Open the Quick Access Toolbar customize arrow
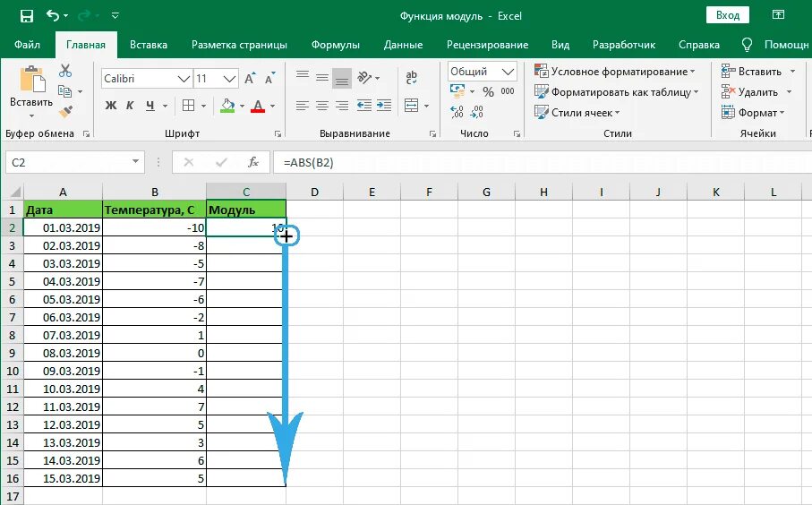 [x=115, y=16]
